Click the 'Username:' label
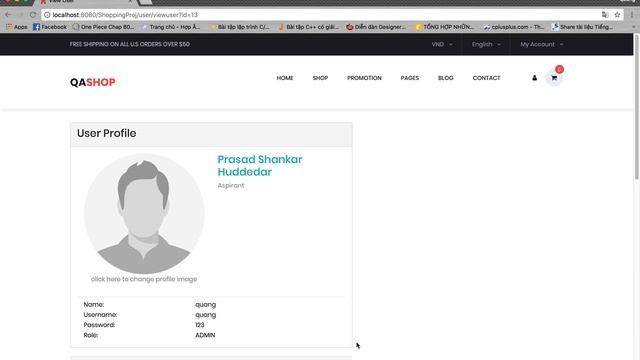This screenshot has height=360, width=640. 100,315
